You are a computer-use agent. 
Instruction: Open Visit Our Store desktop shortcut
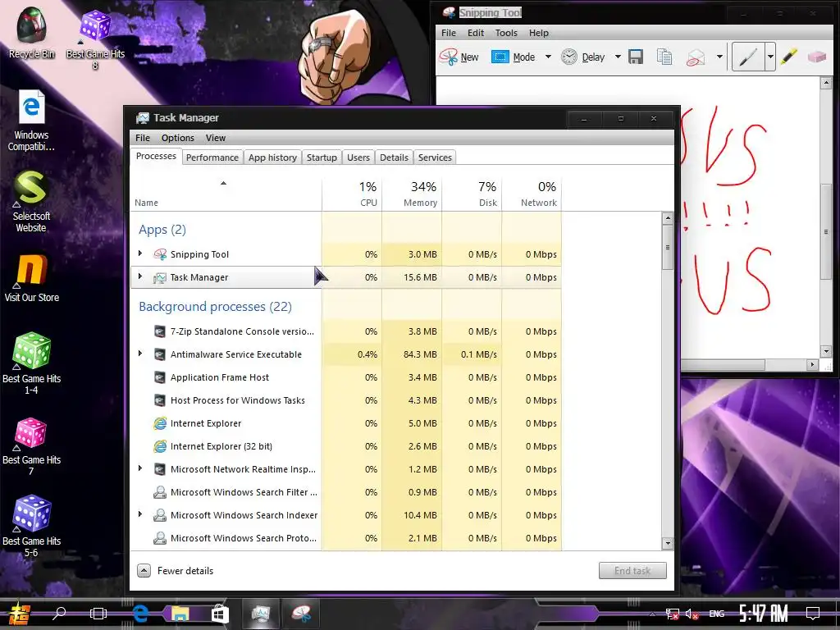click(32, 279)
